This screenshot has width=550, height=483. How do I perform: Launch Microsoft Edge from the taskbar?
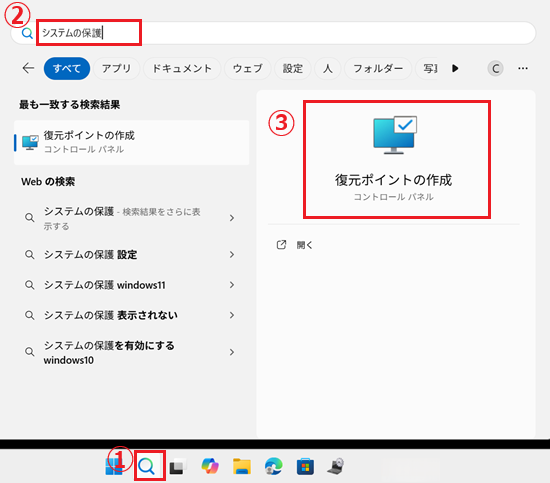pyautogui.click(x=274, y=467)
